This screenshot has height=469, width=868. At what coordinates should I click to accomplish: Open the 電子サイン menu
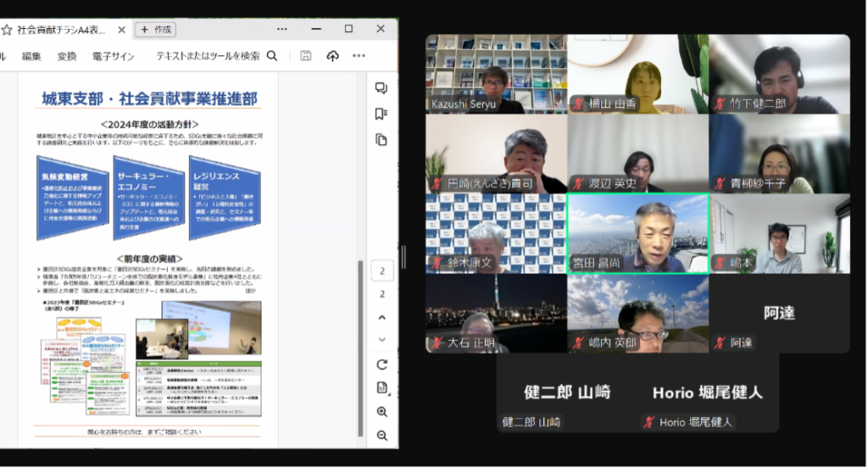(113, 56)
